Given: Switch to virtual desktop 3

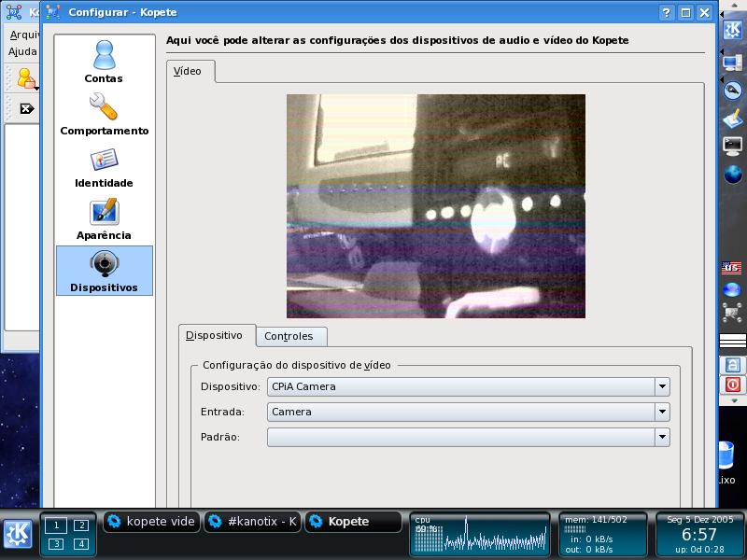Looking at the screenshot, I should [56, 543].
